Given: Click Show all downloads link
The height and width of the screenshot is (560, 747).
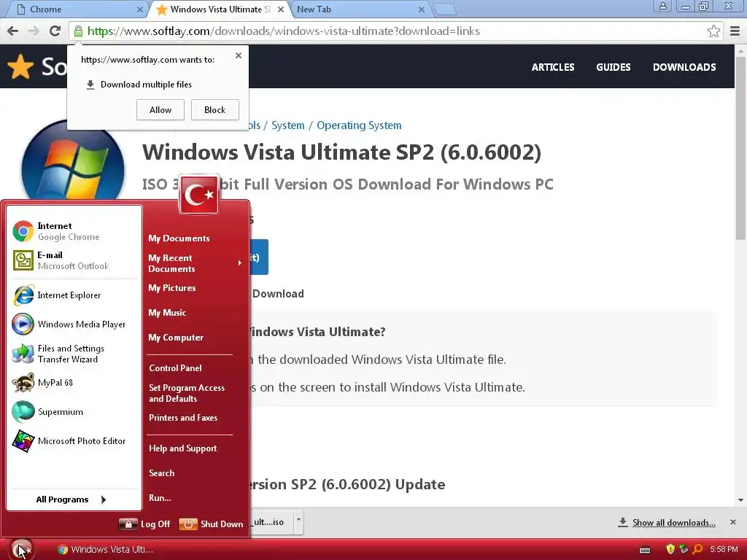Looking at the screenshot, I should coord(673,522).
